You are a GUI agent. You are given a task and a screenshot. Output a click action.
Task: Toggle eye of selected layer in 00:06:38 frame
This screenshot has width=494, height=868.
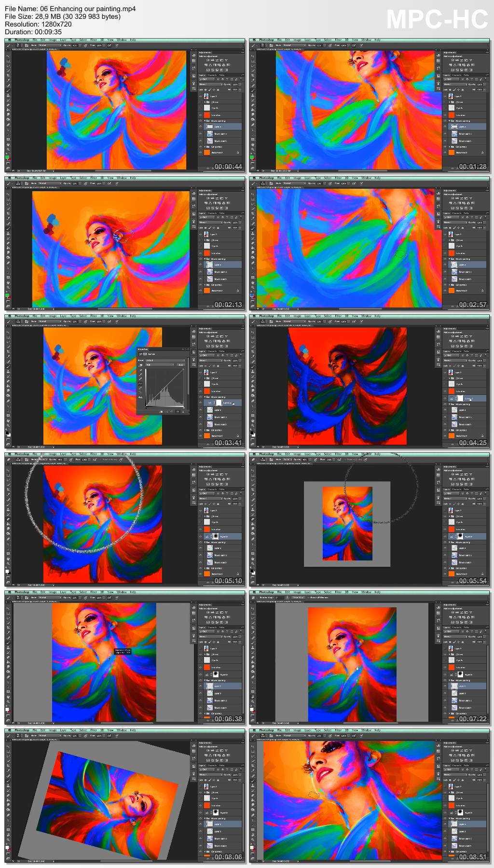201,686
